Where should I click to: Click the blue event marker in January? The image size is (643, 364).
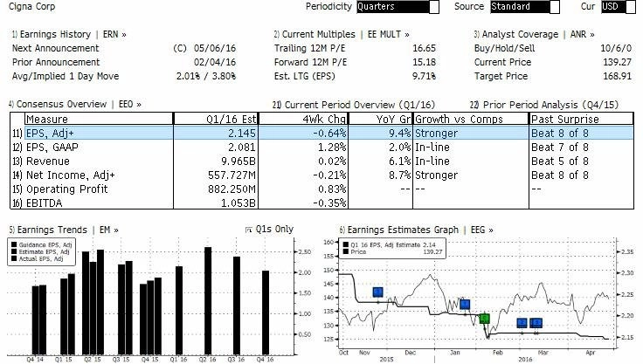[465, 304]
